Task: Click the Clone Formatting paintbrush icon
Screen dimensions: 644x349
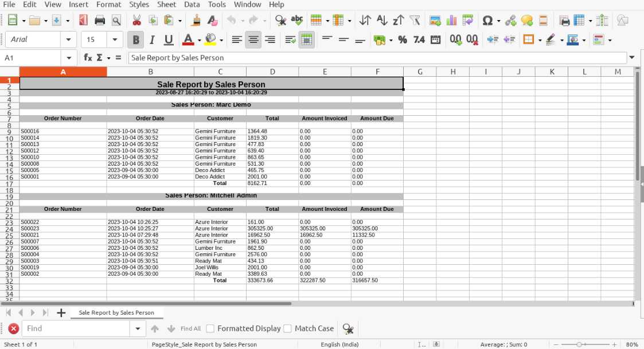Action: 196,20
